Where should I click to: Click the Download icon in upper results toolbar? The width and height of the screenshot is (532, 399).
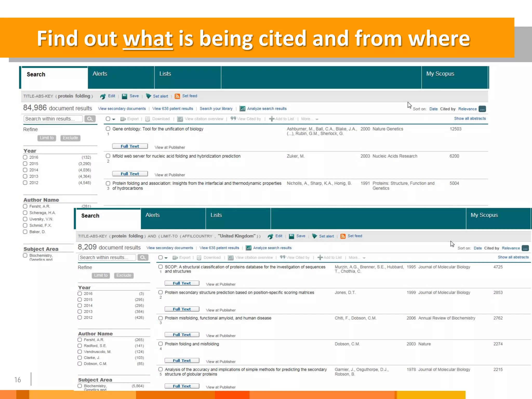(148, 119)
